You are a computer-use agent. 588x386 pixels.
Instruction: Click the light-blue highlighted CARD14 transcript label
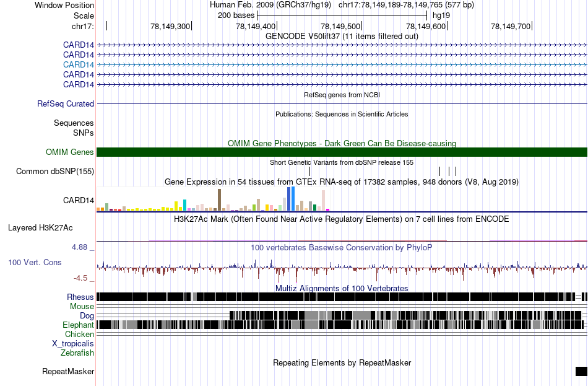[x=79, y=64]
